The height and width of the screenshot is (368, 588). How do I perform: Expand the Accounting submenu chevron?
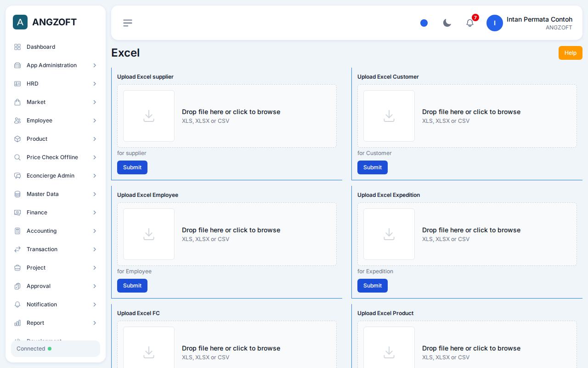95,231
